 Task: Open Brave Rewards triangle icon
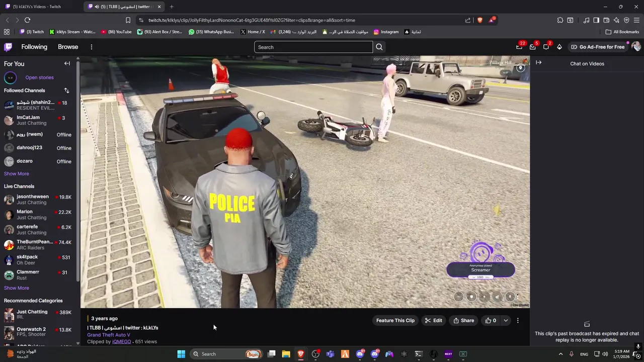point(492,20)
